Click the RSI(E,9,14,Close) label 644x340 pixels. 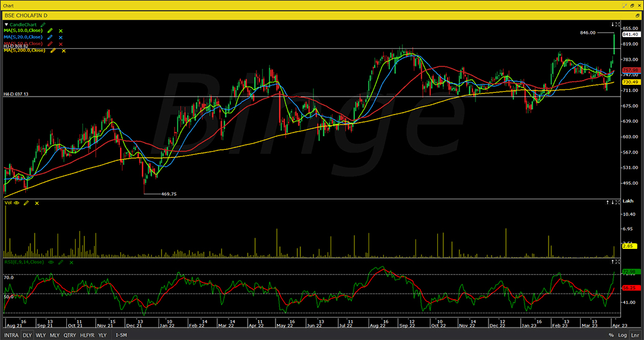pos(24,262)
